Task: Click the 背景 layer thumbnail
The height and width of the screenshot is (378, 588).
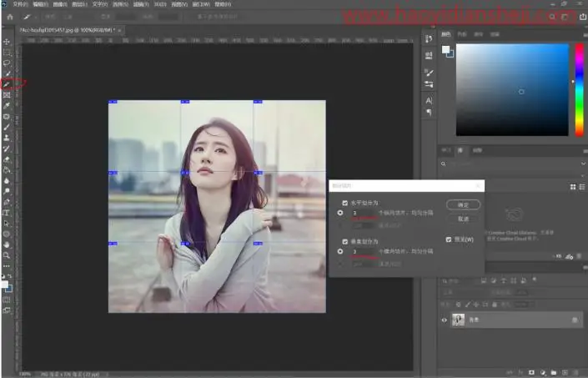Action: tap(458, 320)
